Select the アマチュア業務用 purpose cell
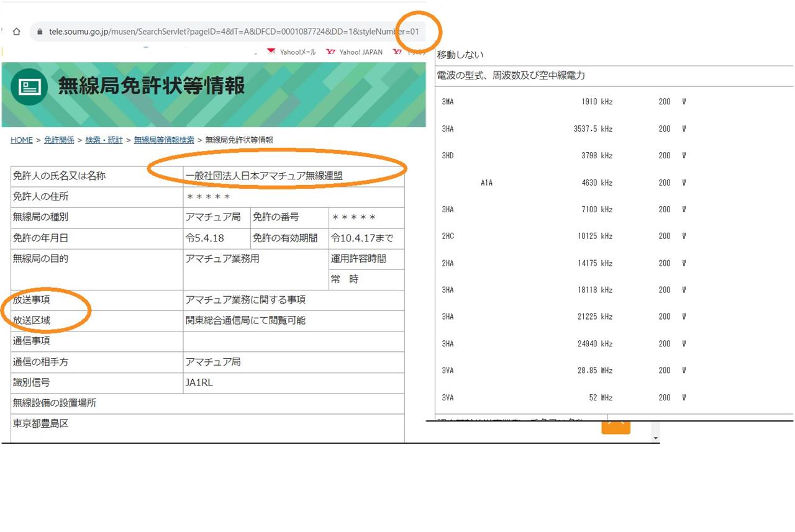This screenshot has height=532, width=795. [x=255, y=269]
